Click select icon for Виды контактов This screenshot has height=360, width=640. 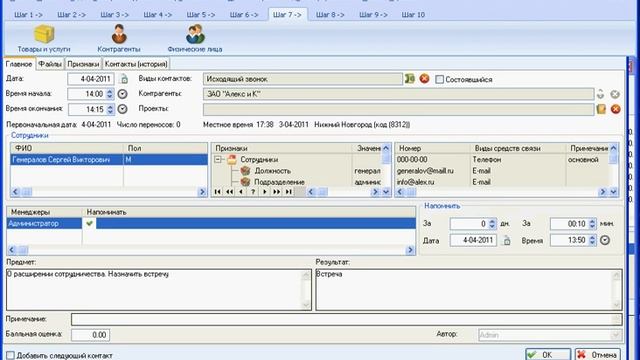tap(409, 79)
